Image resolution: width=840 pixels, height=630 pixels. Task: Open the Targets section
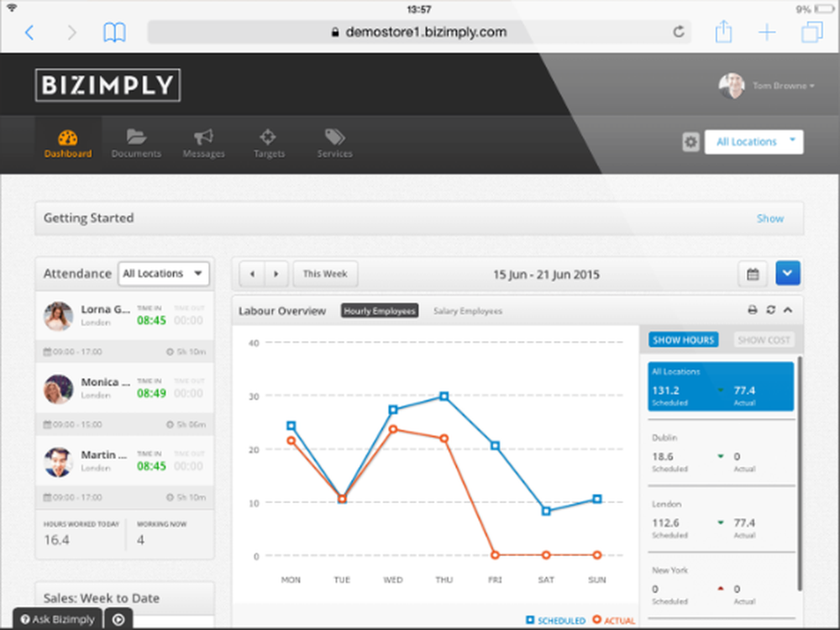click(268, 143)
